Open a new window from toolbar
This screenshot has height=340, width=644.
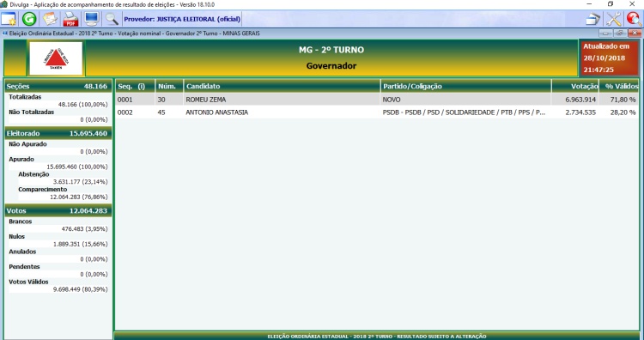click(9, 19)
